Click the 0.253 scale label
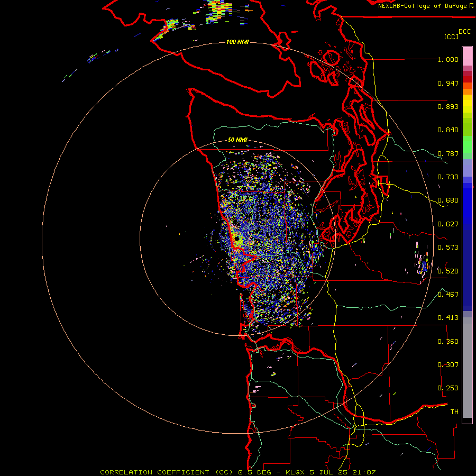The width and height of the screenshot is (476, 476). [x=448, y=388]
